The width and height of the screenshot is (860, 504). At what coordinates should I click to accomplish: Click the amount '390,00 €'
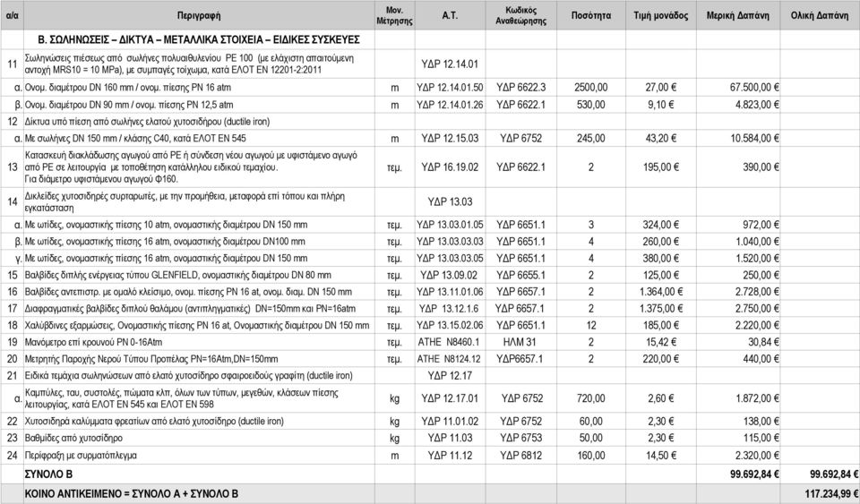761,167
